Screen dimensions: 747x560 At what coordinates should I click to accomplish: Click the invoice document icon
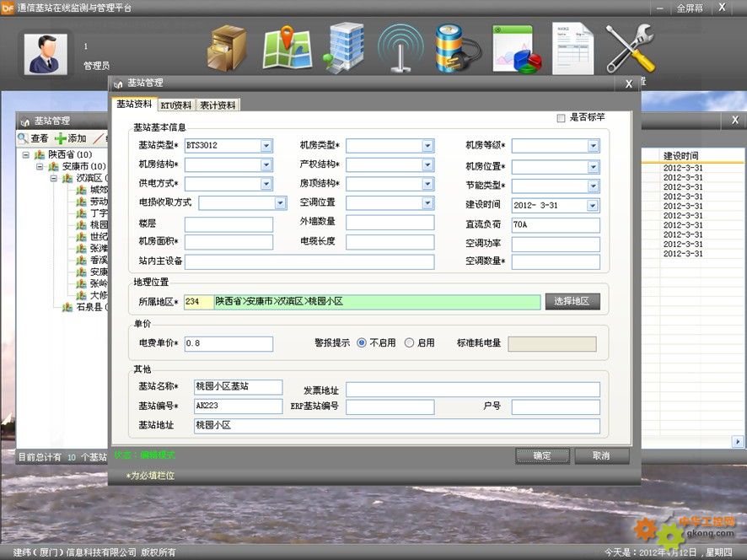[x=572, y=47]
